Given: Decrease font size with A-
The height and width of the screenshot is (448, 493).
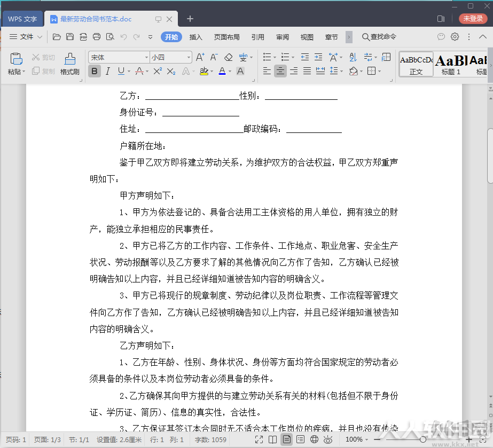Looking at the screenshot, I should pyautogui.click(x=214, y=57).
